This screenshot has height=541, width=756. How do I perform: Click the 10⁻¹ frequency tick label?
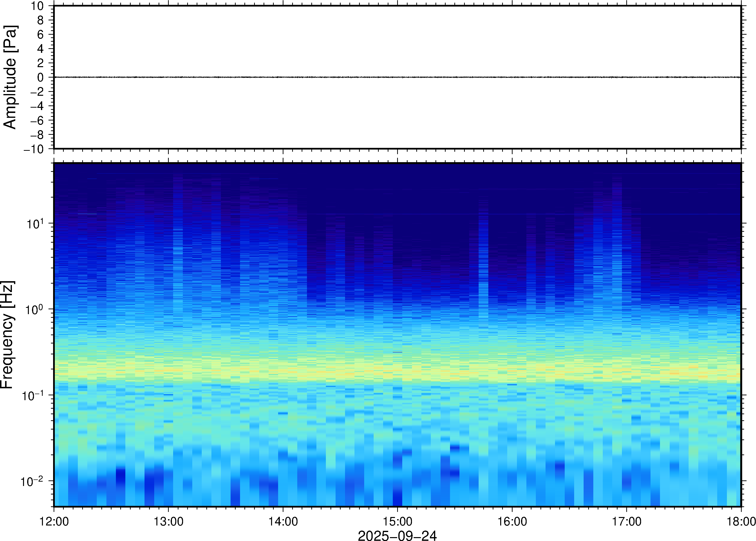pos(33,396)
